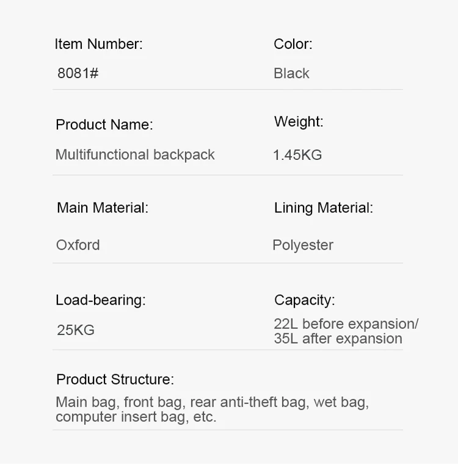Select the computer insert bag, etc. line
The width and height of the screenshot is (458, 476).
(x=136, y=417)
